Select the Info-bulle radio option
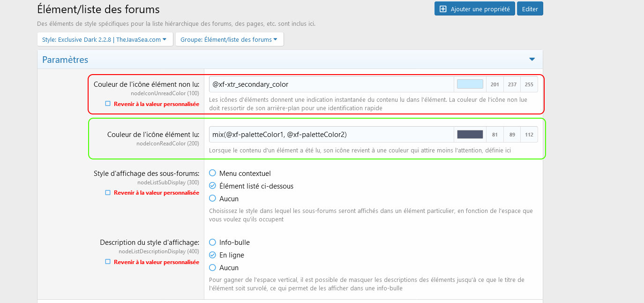The image size is (644, 303). [213, 242]
